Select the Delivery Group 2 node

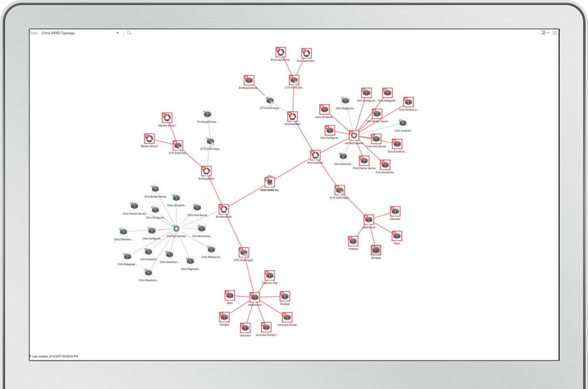pos(167,118)
